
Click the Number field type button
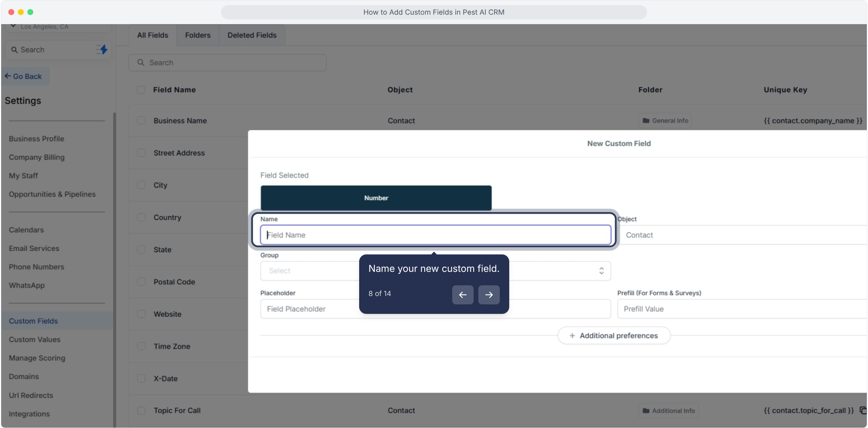click(376, 198)
